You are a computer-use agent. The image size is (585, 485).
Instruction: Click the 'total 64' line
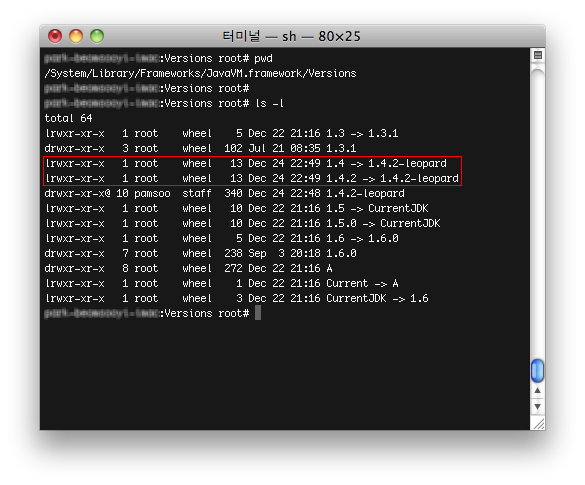click(68, 118)
